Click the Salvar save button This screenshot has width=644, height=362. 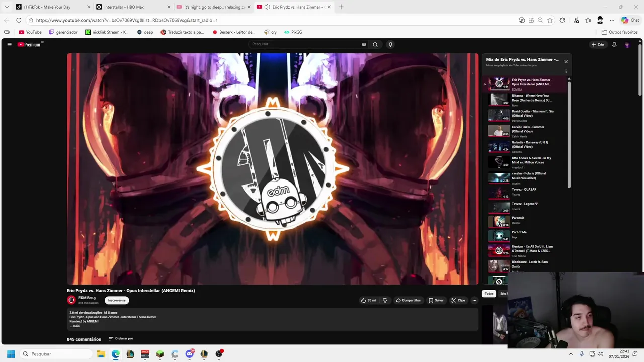pos(436,300)
